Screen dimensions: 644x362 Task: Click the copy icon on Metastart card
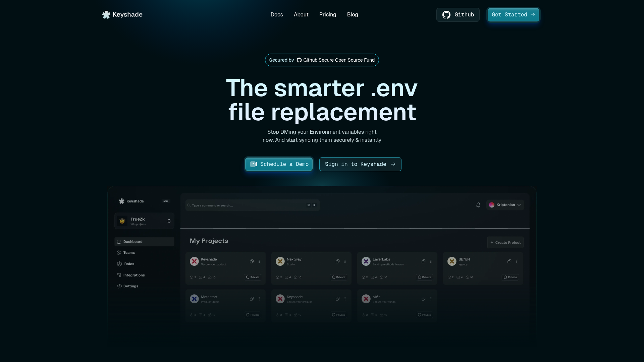coord(252,299)
